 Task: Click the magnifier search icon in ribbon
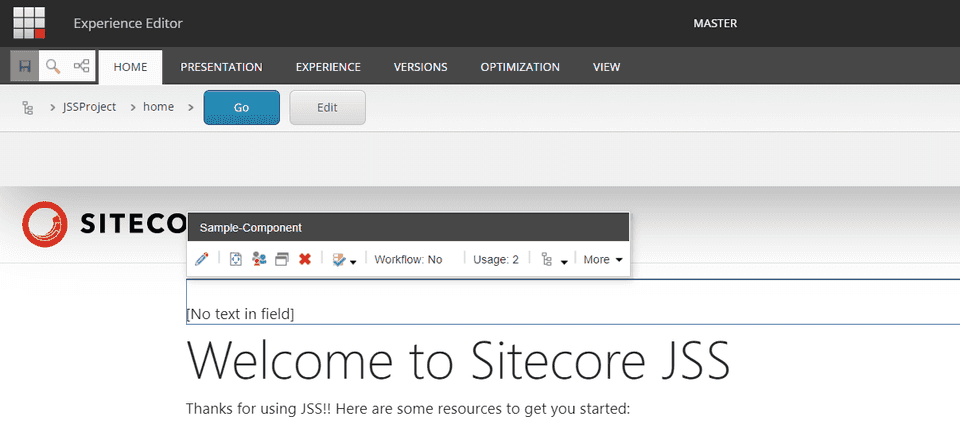tap(53, 66)
